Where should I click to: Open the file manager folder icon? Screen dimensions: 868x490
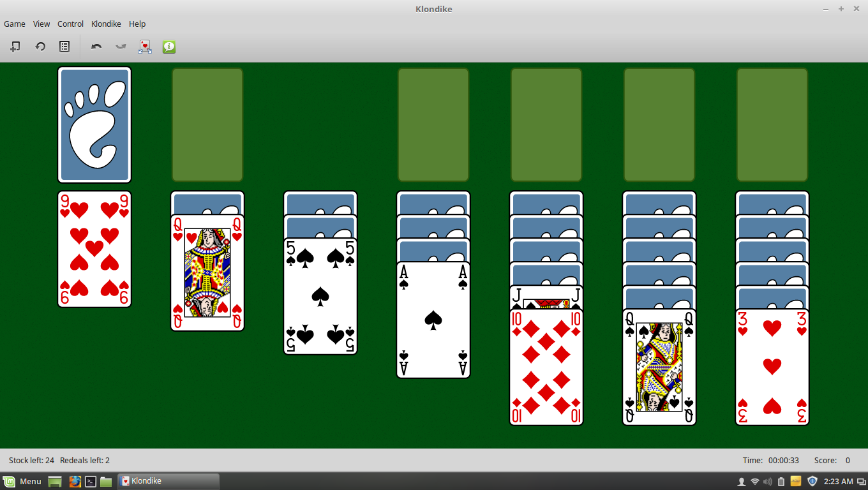pyautogui.click(x=106, y=481)
